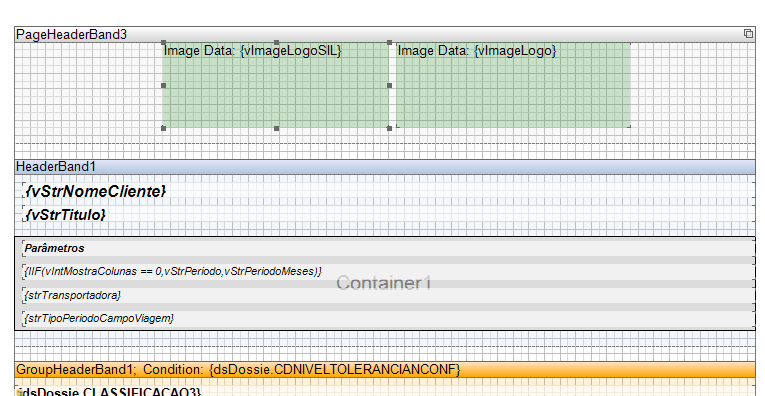This screenshot has width=765, height=396.
Task: Select the PageHeaderBand3 band header
Action: [x=385, y=34]
